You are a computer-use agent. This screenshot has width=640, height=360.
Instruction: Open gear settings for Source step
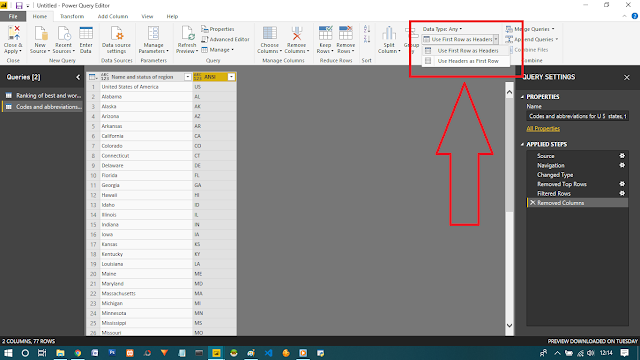click(x=622, y=156)
